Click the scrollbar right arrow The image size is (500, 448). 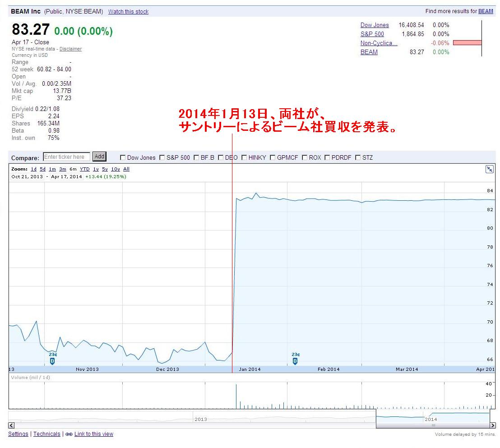(x=493, y=425)
